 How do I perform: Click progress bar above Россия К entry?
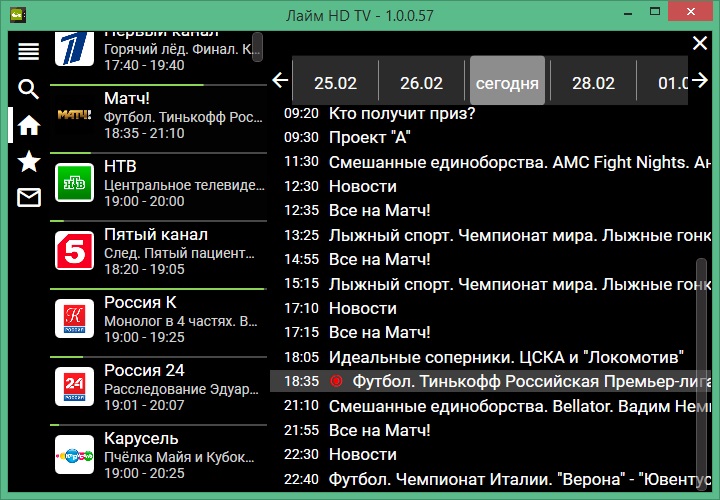[x=158, y=289]
